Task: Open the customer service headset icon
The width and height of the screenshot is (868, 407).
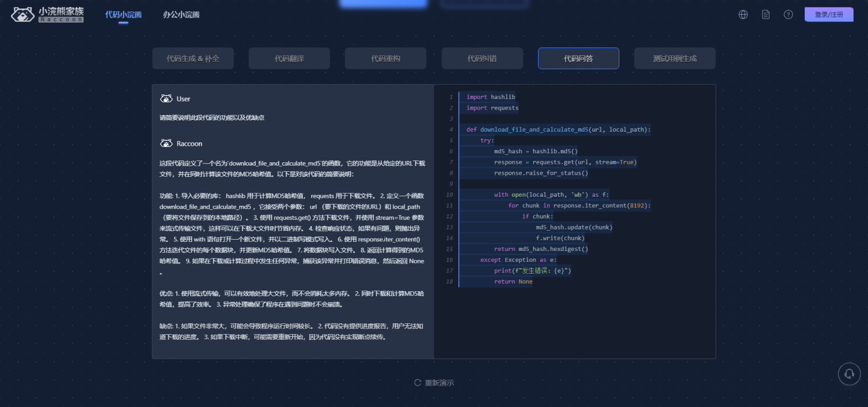Action: (x=849, y=374)
